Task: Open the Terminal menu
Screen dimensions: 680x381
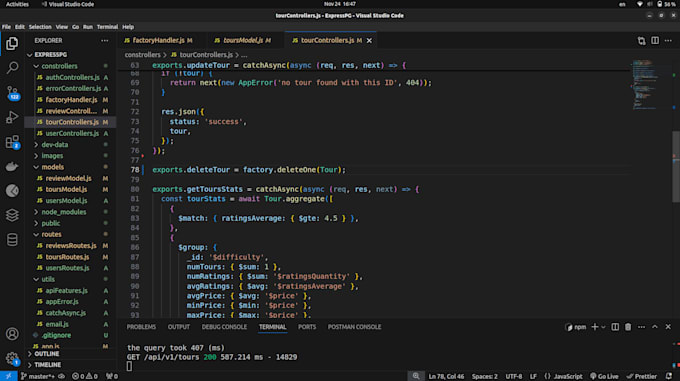Action: click(x=107, y=27)
